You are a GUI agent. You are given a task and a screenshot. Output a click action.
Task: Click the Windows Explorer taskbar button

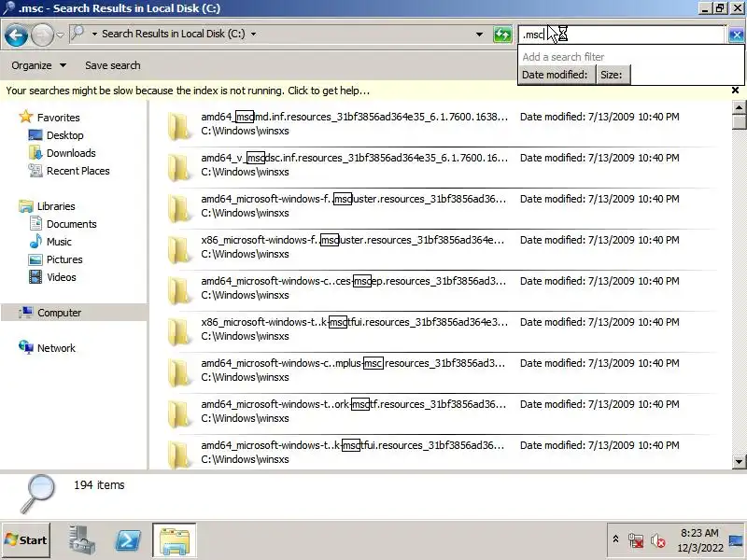coord(175,540)
